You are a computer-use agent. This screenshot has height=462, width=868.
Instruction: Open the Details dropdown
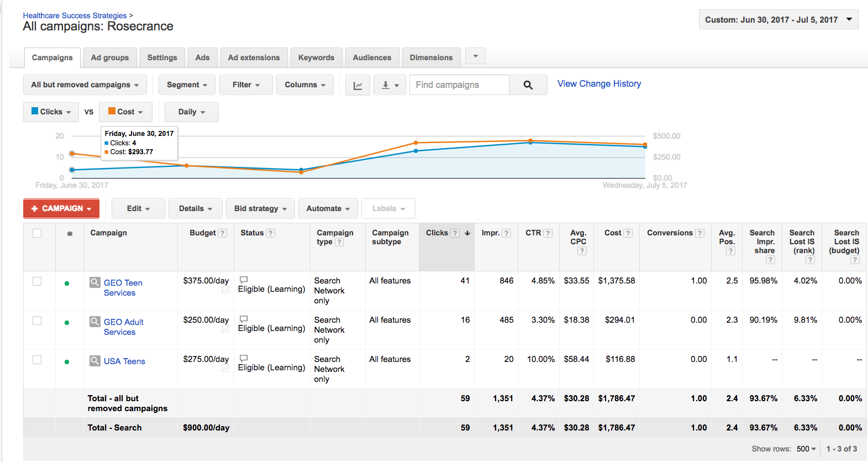tap(196, 209)
